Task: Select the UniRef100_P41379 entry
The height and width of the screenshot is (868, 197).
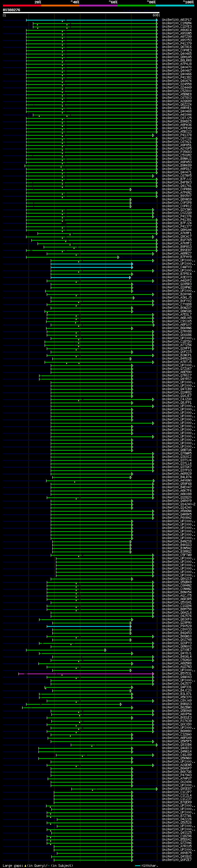Action: pos(176,43)
